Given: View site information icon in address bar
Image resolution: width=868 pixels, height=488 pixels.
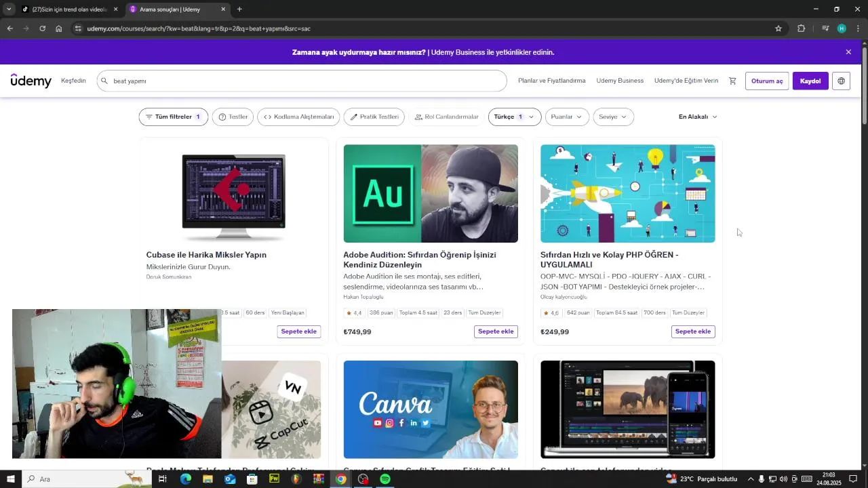Looking at the screenshot, I should coord(78,28).
